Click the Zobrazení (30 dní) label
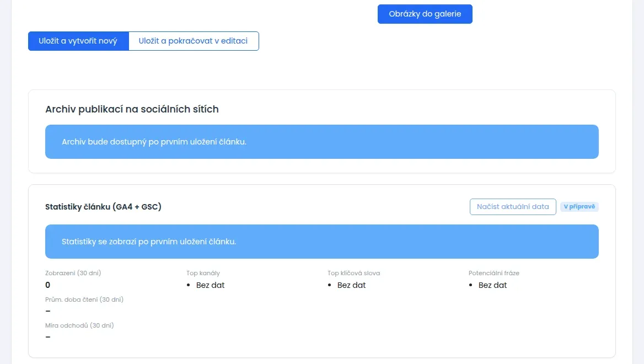 pyautogui.click(x=73, y=273)
